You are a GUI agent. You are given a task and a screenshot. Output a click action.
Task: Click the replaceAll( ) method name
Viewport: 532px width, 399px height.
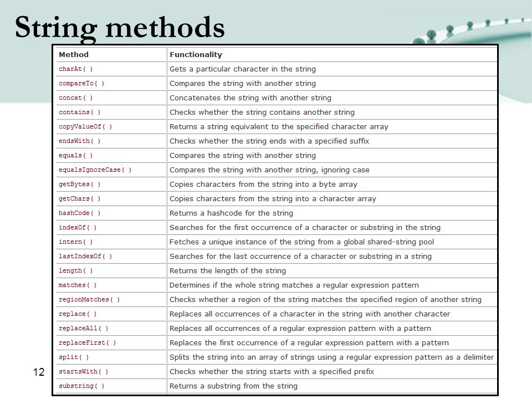84,329
